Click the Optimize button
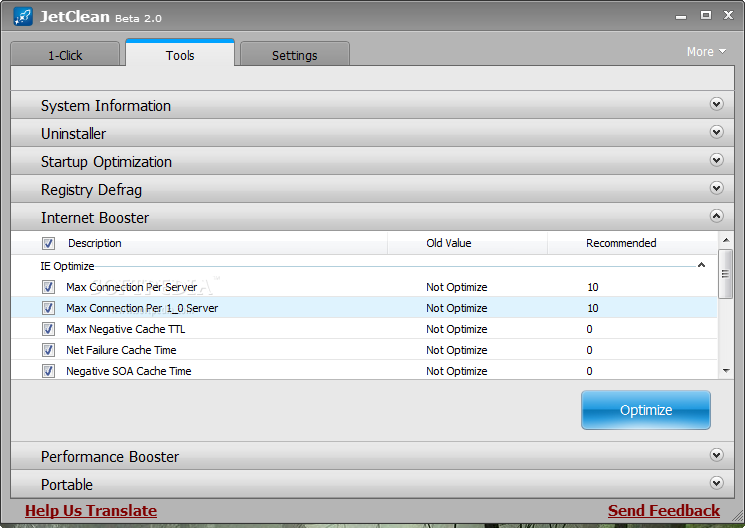 646,410
